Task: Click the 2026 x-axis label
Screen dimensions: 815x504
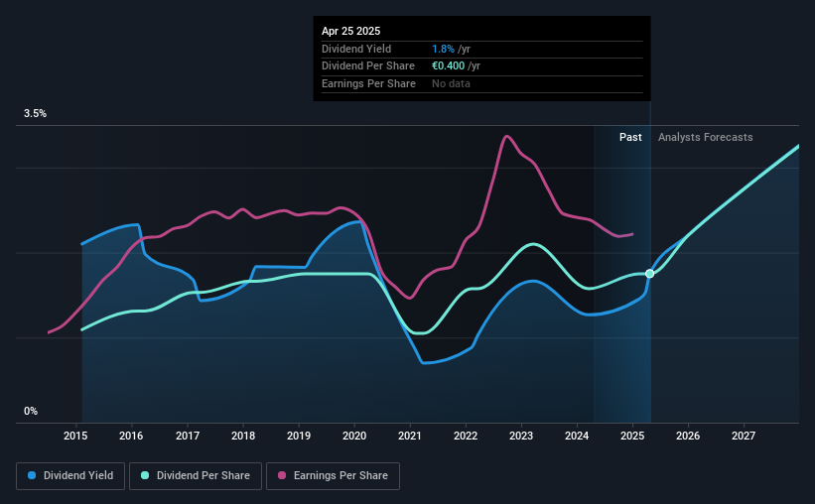Action: (x=688, y=436)
